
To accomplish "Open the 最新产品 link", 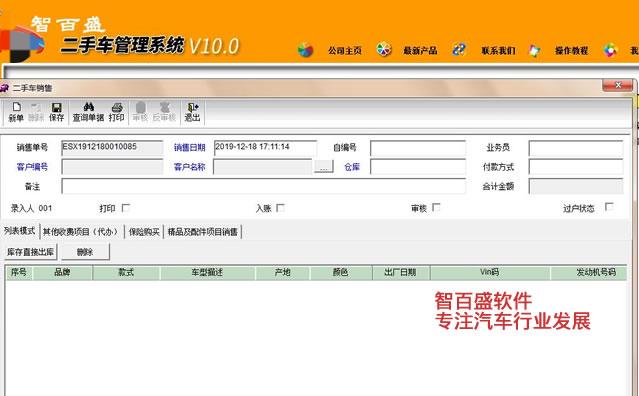I will click(420, 51).
